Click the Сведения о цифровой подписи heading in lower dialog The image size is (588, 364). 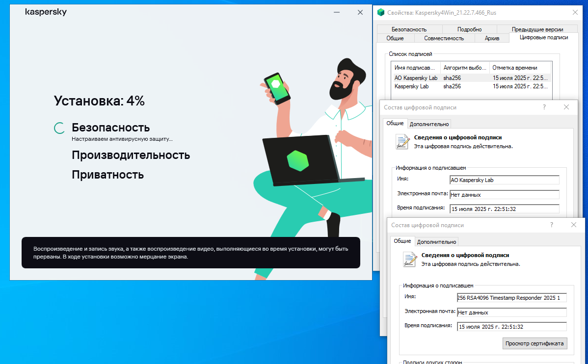click(x=465, y=255)
